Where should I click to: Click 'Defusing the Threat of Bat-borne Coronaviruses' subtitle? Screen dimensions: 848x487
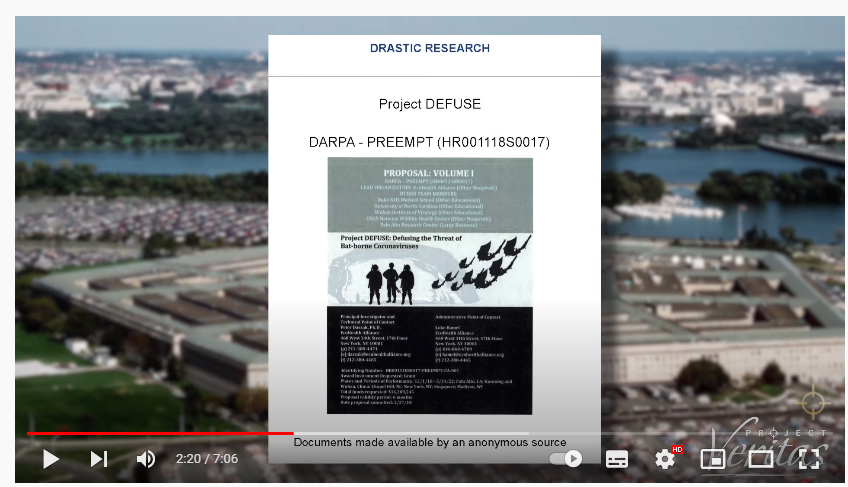coord(401,242)
